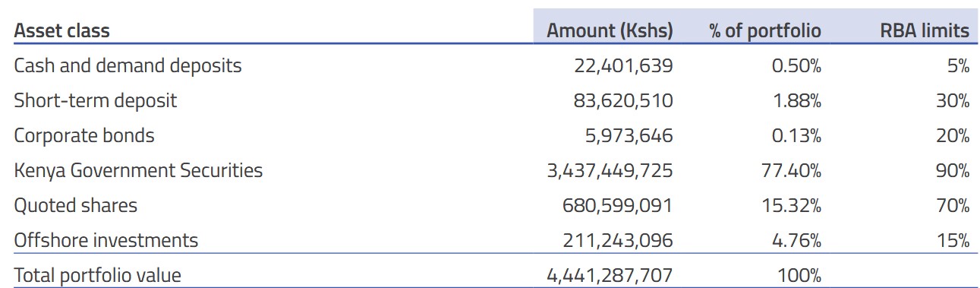Select the % of portfolio column header
This screenshot has height=288, width=980.
pos(765,31)
